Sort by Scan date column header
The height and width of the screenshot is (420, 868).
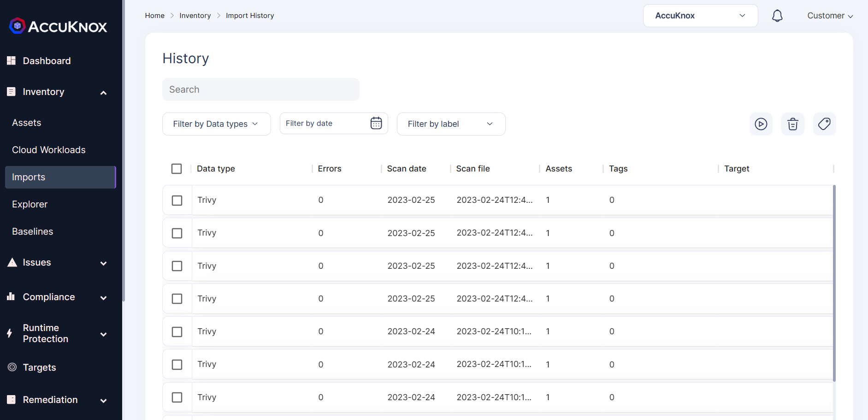pyautogui.click(x=407, y=169)
